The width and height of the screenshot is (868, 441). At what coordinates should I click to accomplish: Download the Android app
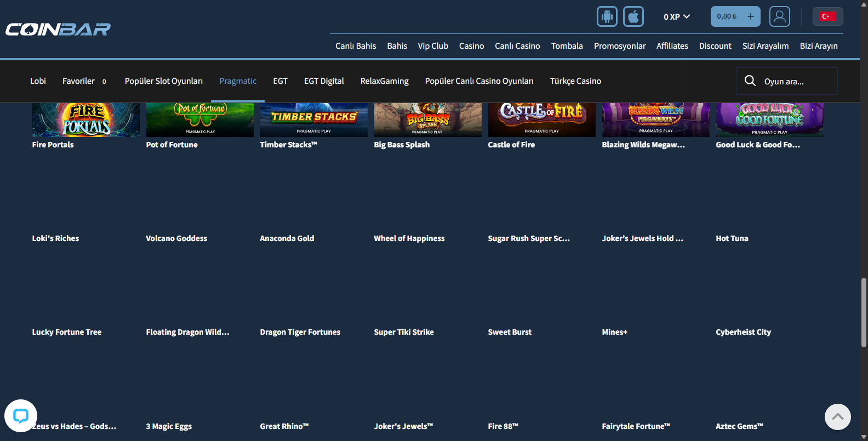coord(607,16)
